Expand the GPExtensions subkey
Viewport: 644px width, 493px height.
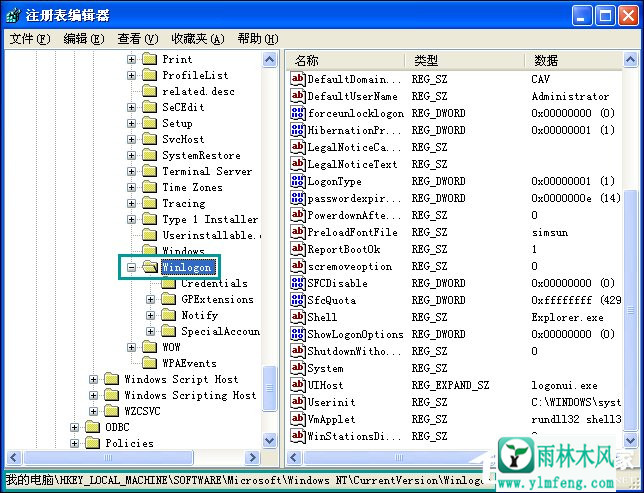pos(150,300)
